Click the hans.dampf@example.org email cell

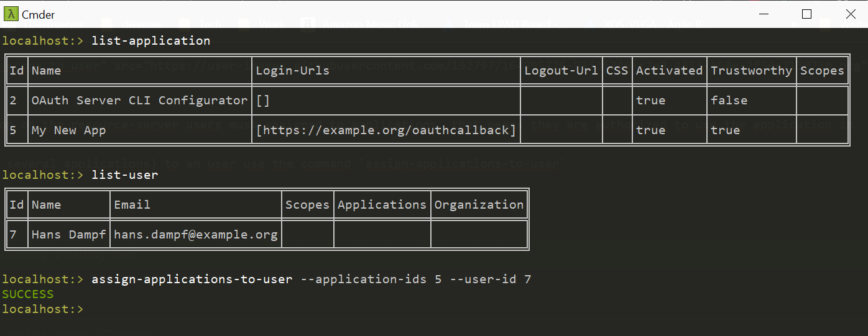pos(196,235)
